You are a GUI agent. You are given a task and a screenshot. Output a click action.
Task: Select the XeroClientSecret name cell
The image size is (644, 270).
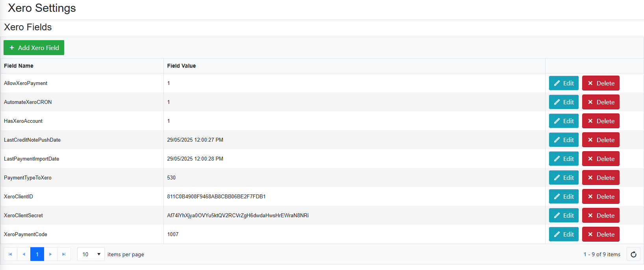click(82, 215)
